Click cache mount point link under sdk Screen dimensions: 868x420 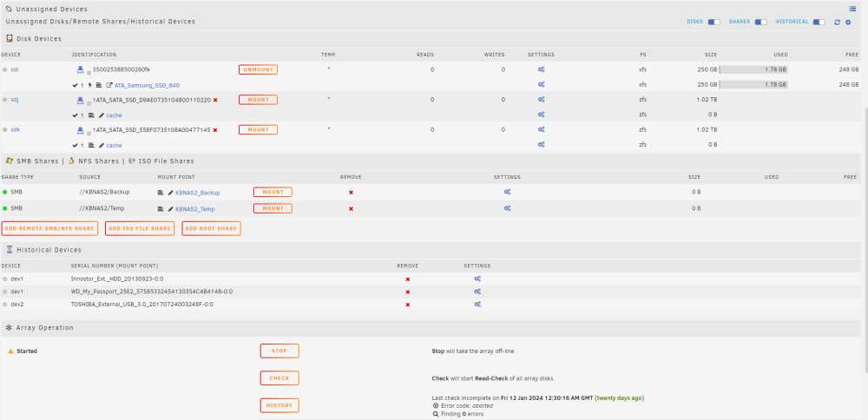click(x=114, y=145)
